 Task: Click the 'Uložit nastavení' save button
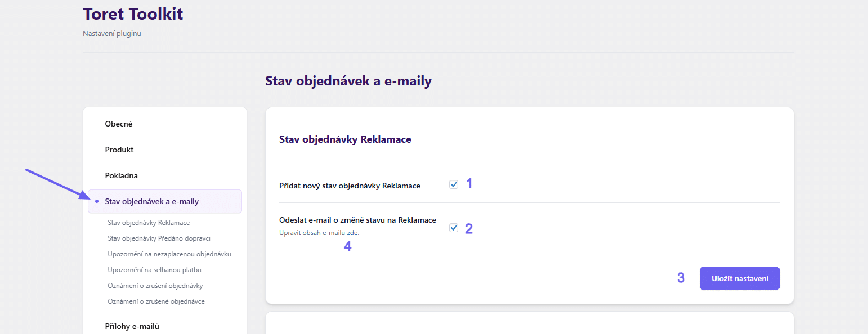tap(739, 278)
